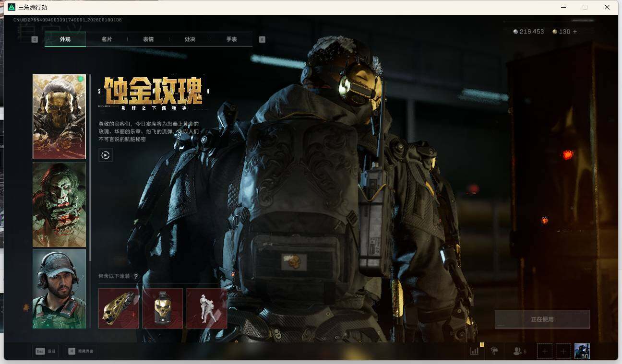Click the E next-tab key icon
This screenshot has width=622, height=364.
click(262, 39)
